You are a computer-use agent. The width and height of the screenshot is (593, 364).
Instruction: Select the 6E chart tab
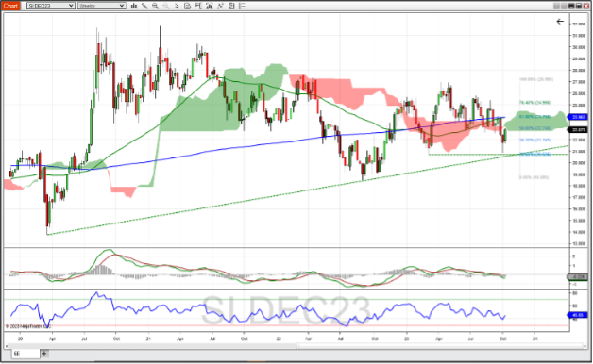(x=26, y=354)
